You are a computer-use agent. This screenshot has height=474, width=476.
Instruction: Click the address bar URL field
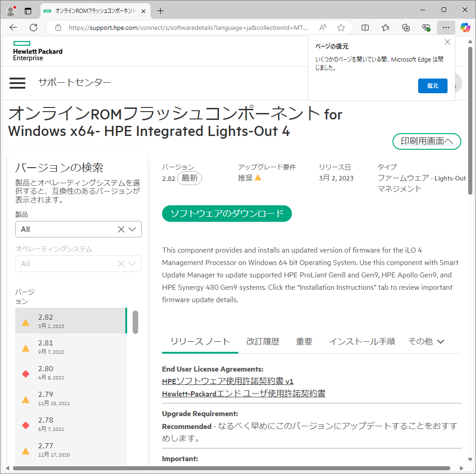click(188, 28)
